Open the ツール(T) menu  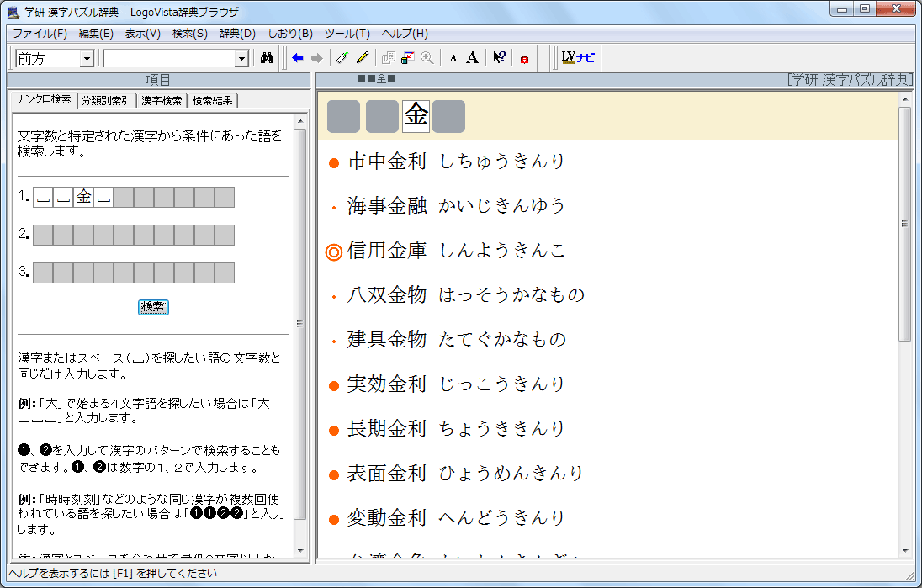pyautogui.click(x=347, y=34)
